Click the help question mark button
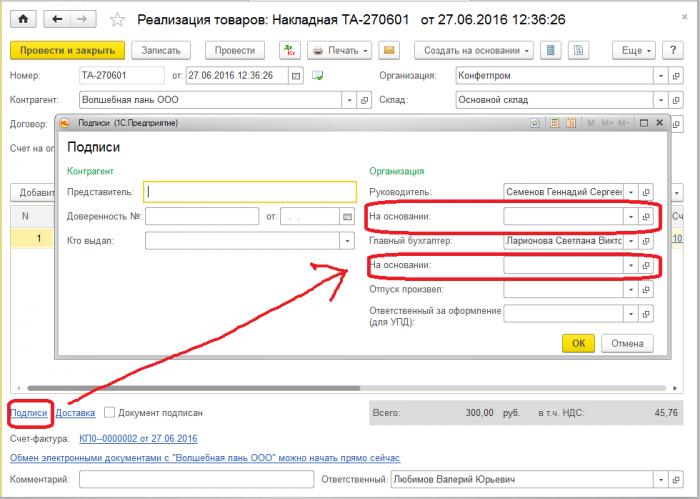The height and width of the screenshot is (499, 700). pos(673,51)
